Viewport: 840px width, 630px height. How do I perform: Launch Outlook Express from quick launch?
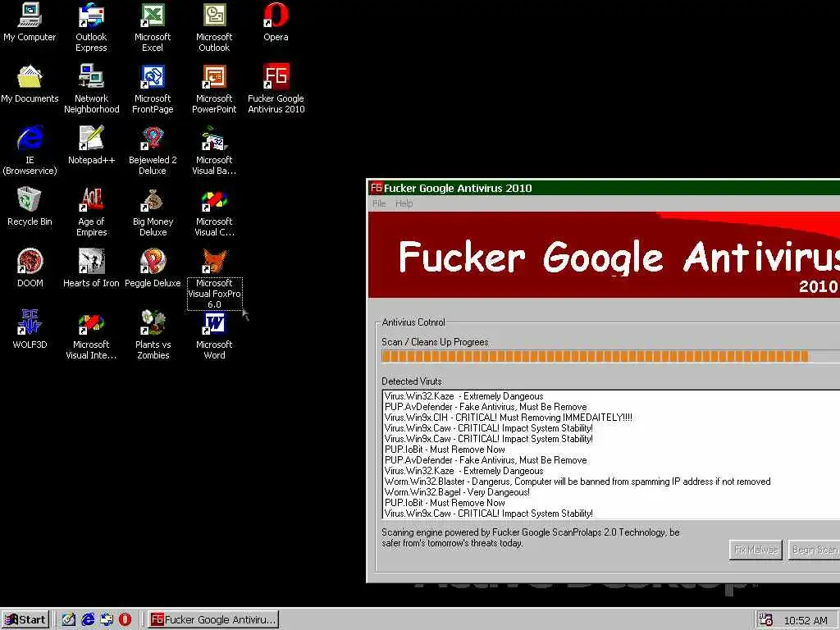click(107, 620)
